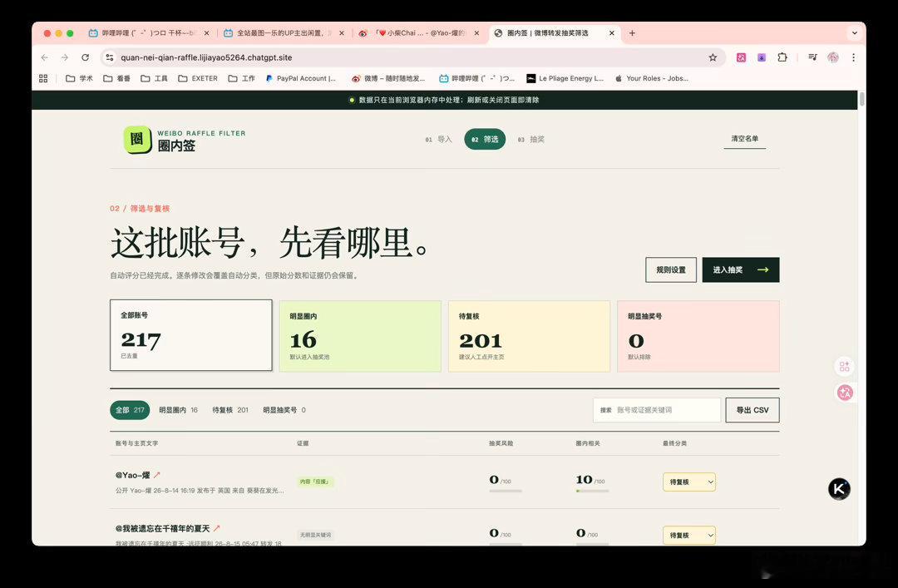898x588 pixels.
Task: Open the media control playlist icon
Action: (812, 57)
